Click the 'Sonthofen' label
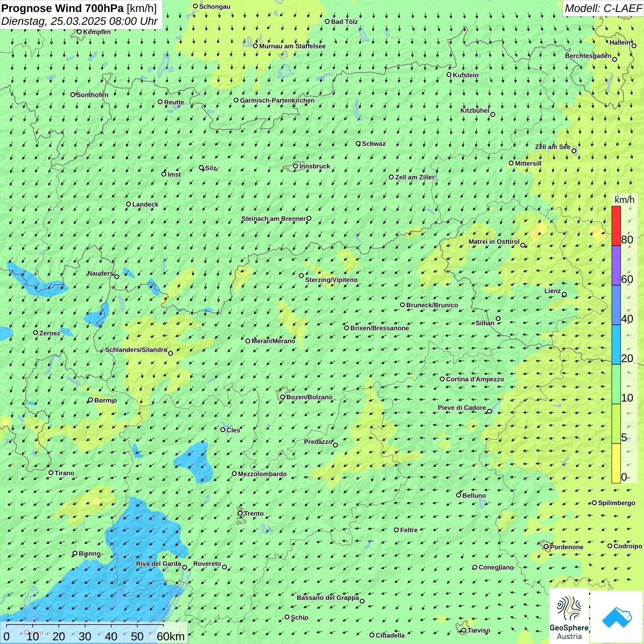 [x=92, y=95]
